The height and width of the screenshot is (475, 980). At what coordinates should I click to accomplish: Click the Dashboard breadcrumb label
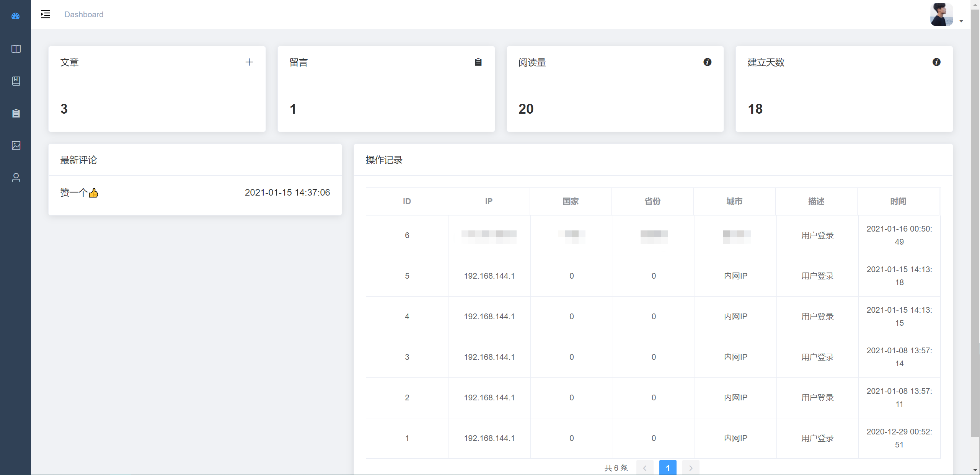coord(84,15)
